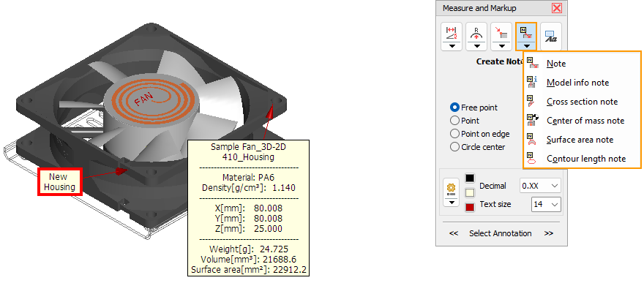
Task: Select the coordinate point measurement tool
Action: [501, 32]
